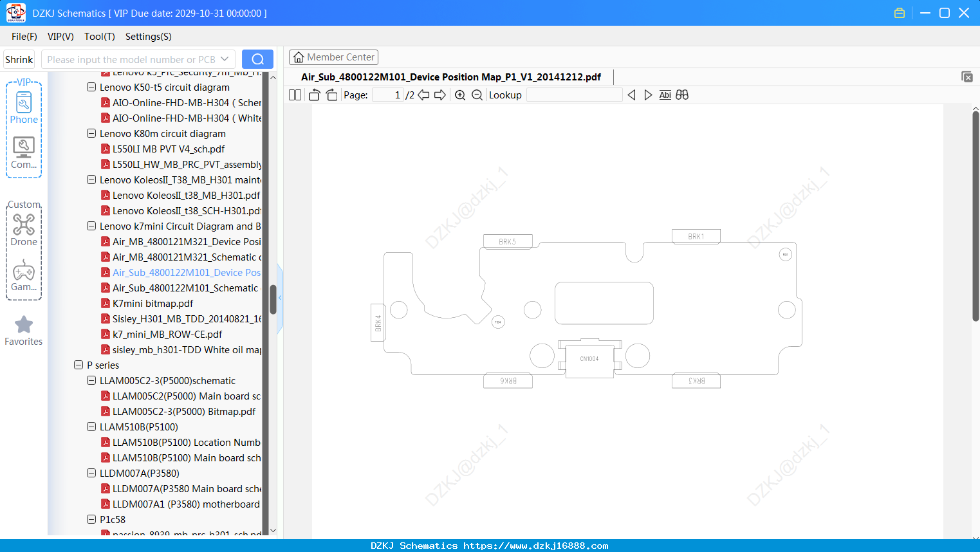Click tree panel scroll-down arrow
The image size is (980, 552).
tap(273, 531)
